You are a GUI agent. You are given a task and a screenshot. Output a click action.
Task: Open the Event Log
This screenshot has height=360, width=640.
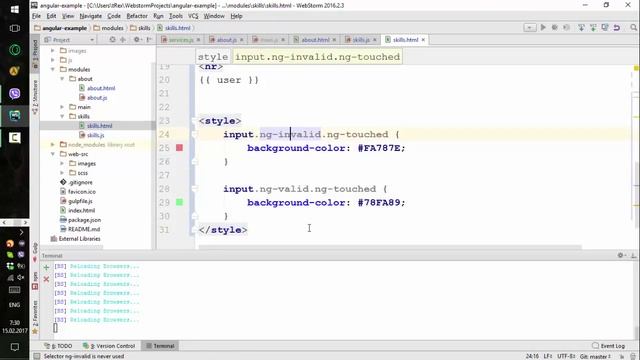[x=608, y=346]
